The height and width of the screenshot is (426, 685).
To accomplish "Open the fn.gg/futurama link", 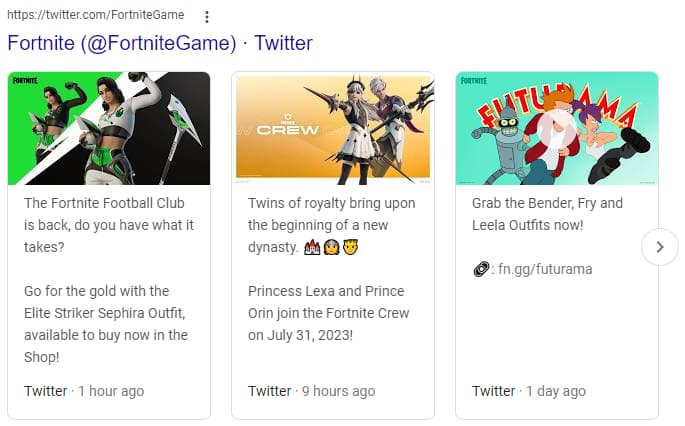I will (540, 269).
